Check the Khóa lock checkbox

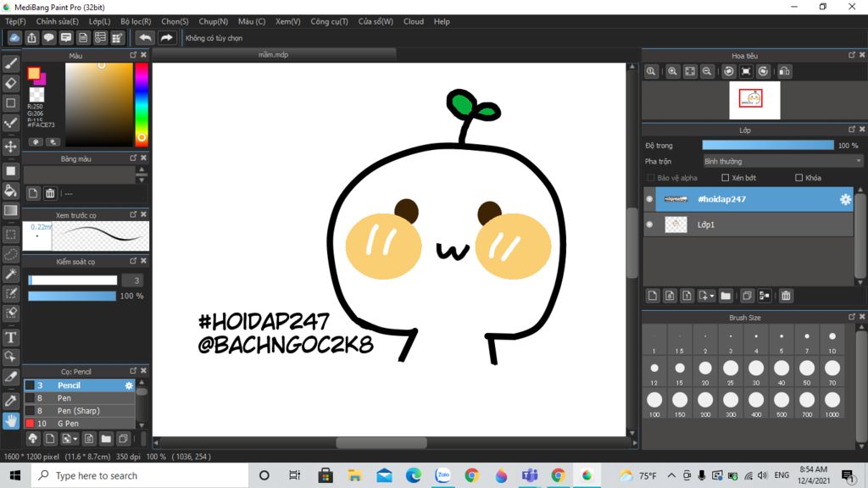tap(798, 178)
